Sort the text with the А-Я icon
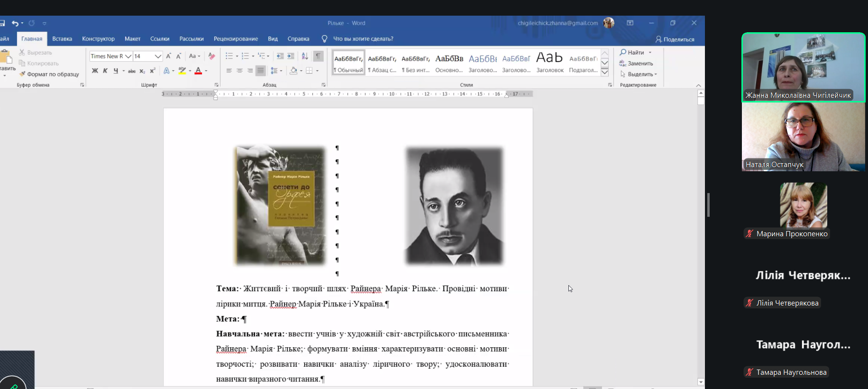868x389 pixels. tap(305, 56)
